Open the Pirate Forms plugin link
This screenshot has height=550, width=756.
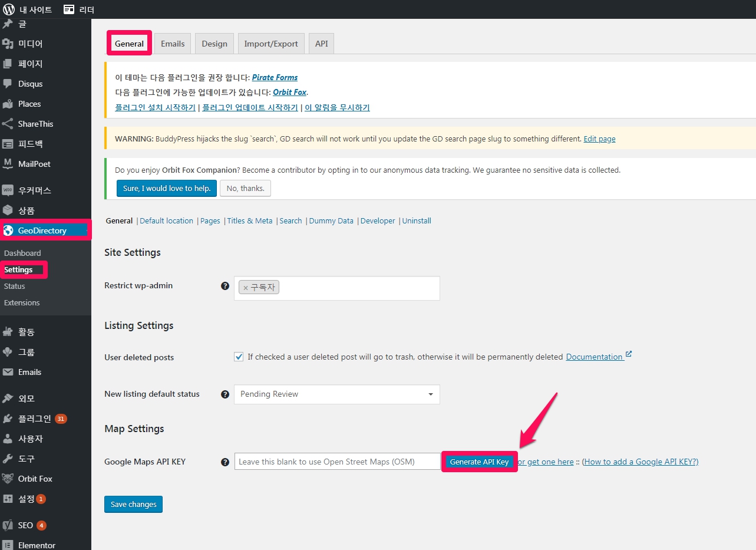point(275,77)
